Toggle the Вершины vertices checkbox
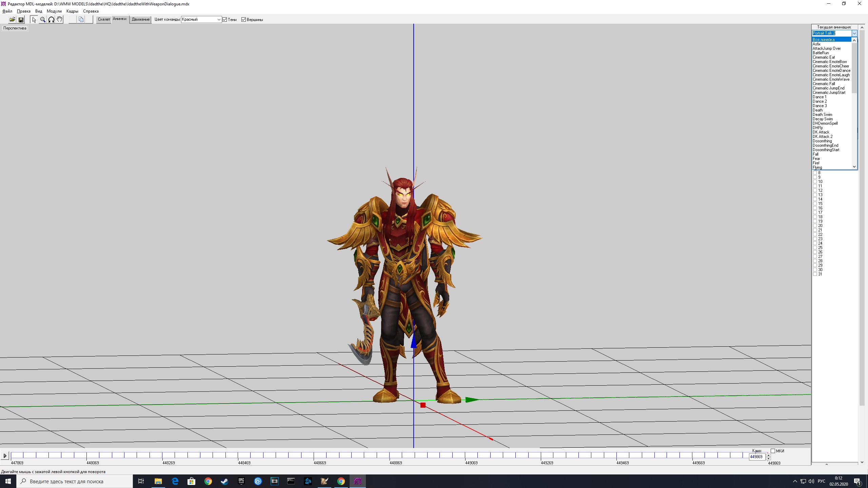This screenshot has width=868, height=488. pyautogui.click(x=243, y=20)
